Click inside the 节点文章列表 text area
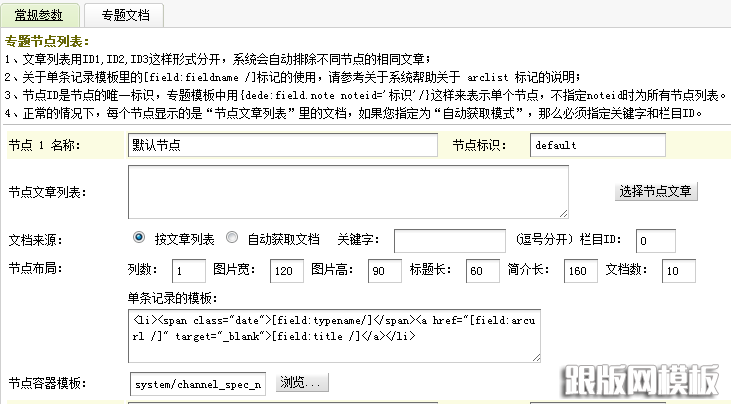Screen dimensions: 731x404 point(347,191)
